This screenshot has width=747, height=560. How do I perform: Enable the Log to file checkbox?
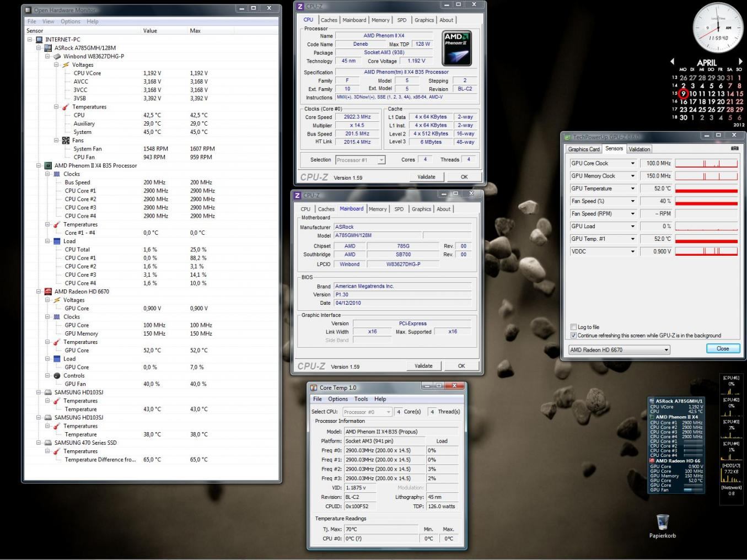coord(574,327)
